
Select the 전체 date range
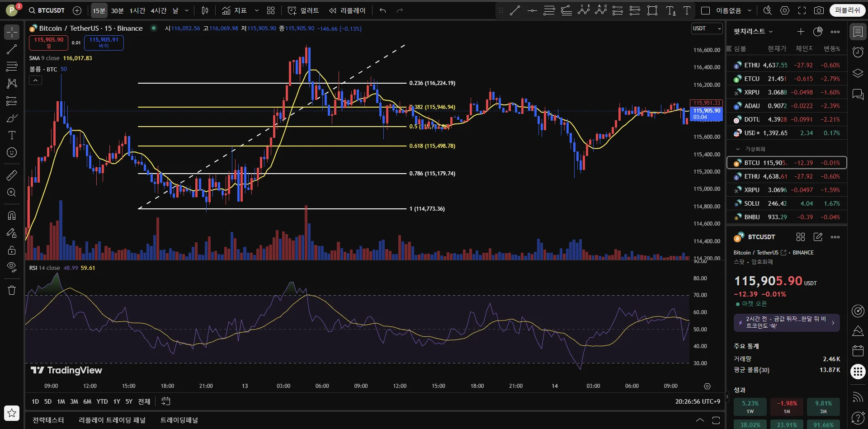pos(144,401)
